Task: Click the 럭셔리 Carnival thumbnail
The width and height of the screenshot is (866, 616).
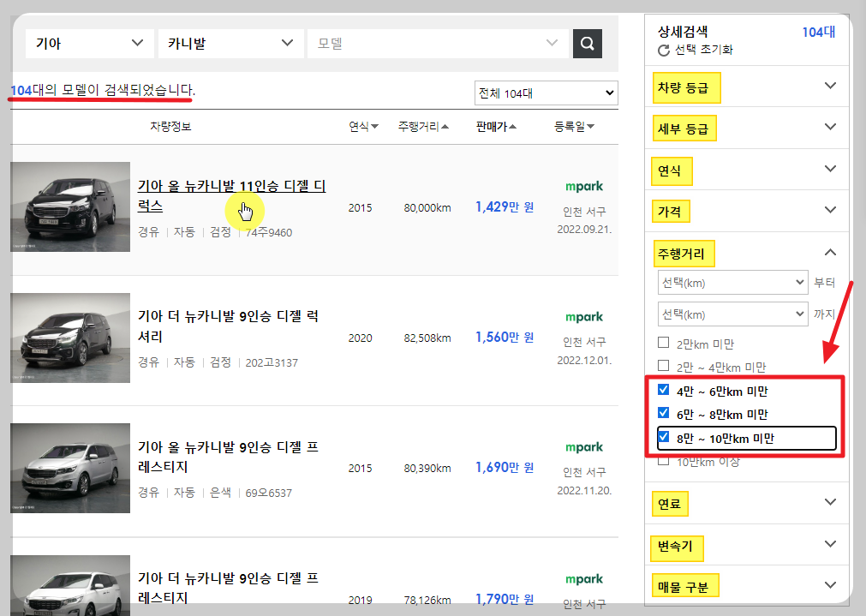Action: (x=70, y=338)
